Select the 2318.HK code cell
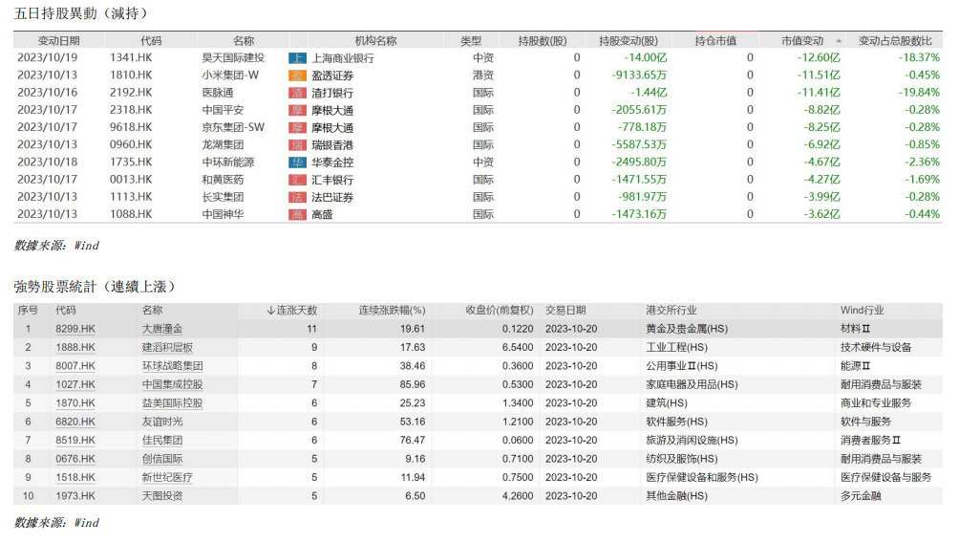The image size is (980, 542). coord(131,110)
